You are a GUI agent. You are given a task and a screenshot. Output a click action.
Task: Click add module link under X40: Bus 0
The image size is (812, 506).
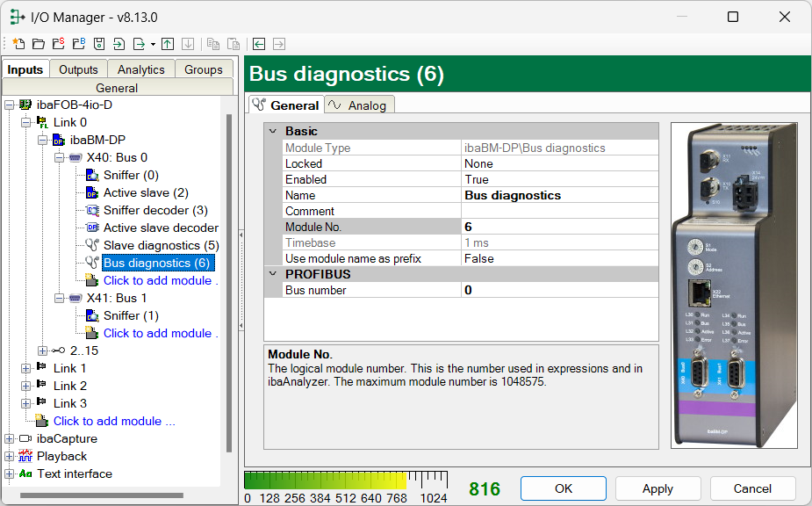(x=161, y=280)
